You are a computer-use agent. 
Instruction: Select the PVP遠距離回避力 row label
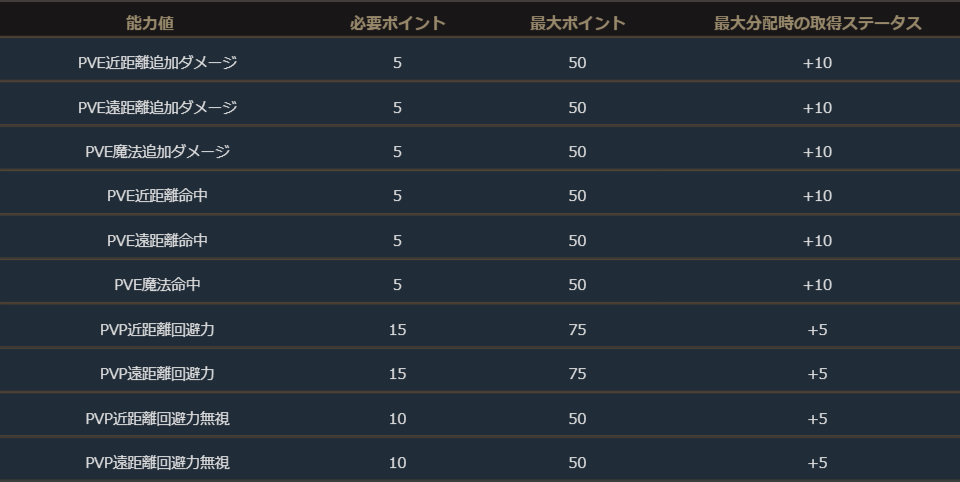tap(157, 374)
